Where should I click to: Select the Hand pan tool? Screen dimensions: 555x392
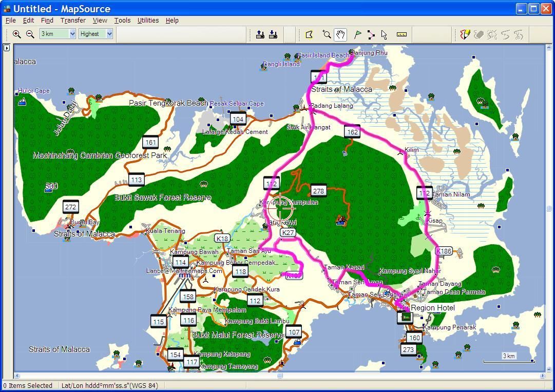(340, 34)
